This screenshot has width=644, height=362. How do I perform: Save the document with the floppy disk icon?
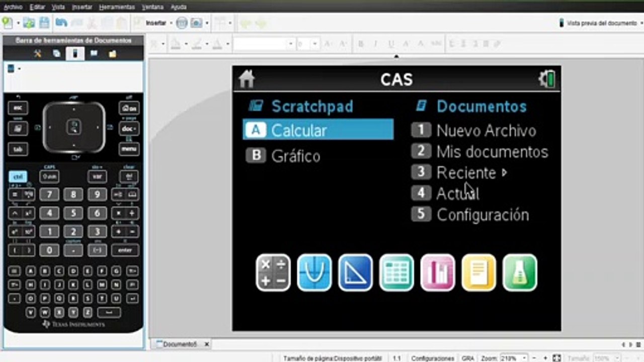pyautogui.click(x=44, y=23)
